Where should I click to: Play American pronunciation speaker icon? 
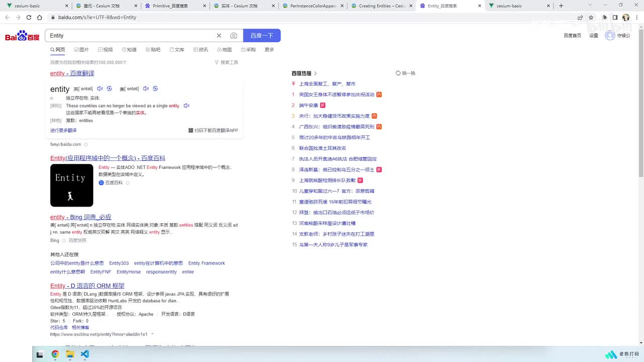click(146, 88)
